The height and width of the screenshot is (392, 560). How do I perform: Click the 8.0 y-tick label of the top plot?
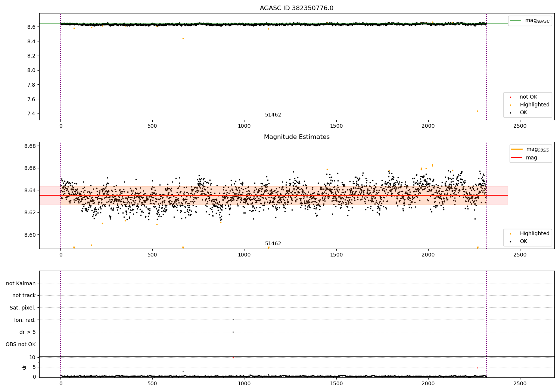pos(31,70)
